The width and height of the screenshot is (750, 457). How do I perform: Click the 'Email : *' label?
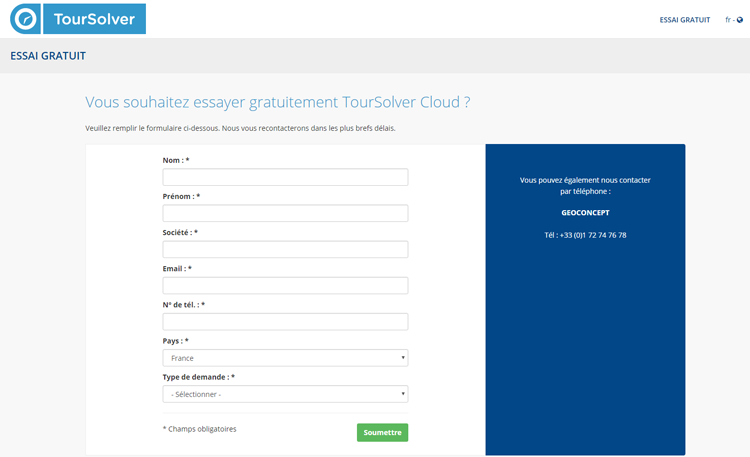click(x=177, y=269)
